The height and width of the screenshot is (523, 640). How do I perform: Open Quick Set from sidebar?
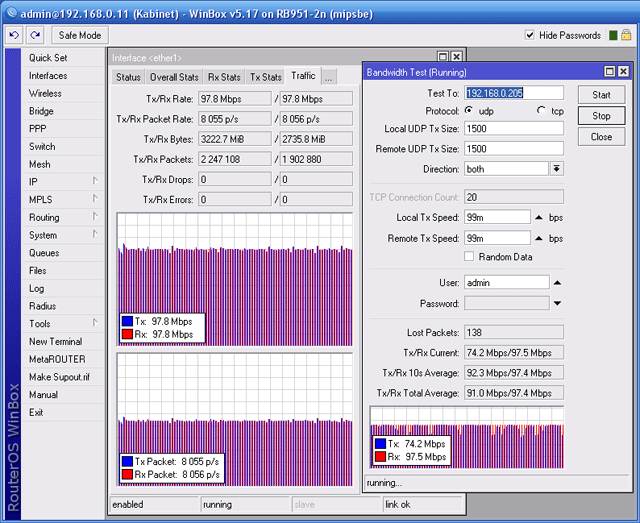(x=63, y=58)
